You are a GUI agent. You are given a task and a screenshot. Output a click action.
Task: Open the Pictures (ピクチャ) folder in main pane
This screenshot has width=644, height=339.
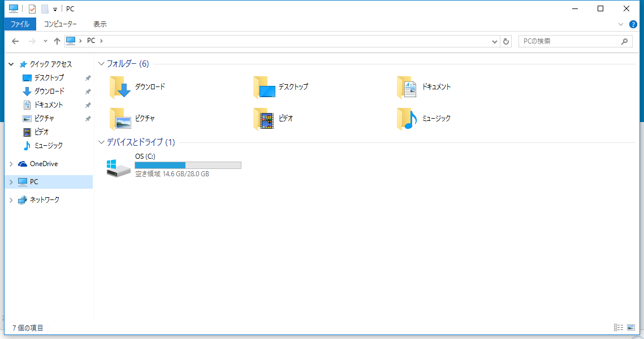coord(120,119)
